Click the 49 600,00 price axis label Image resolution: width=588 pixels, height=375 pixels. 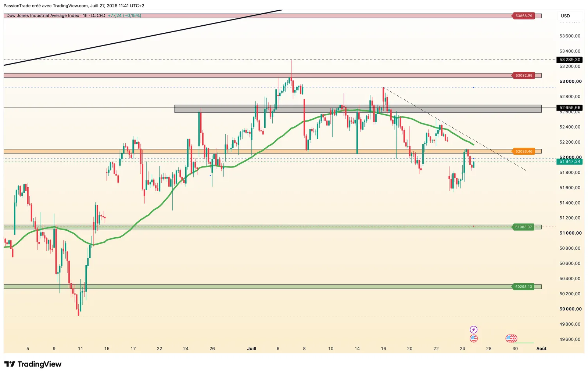pyautogui.click(x=570, y=339)
